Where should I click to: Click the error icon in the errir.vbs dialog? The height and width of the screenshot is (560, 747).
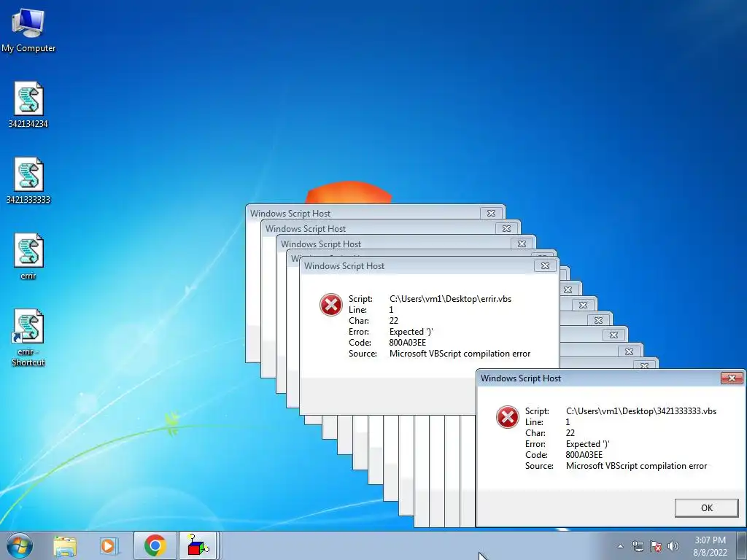[330, 305]
